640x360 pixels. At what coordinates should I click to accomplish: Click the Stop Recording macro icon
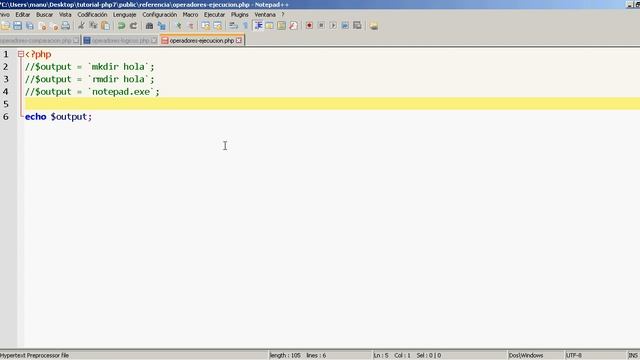pos(321,26)
